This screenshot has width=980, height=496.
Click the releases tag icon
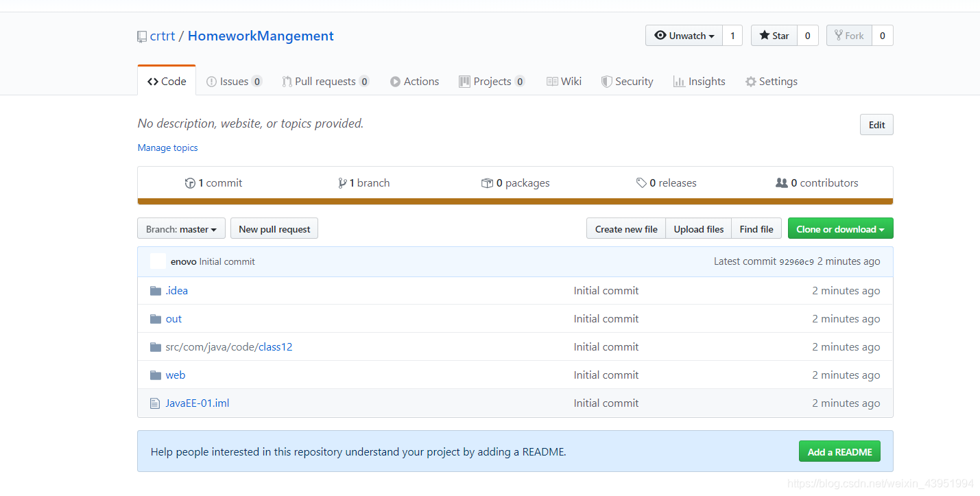tap(641, 183)
